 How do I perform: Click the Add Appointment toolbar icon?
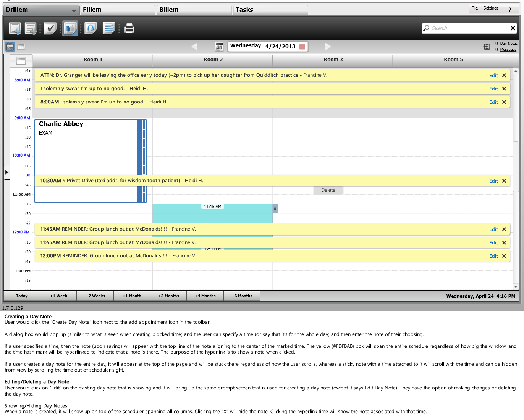pyautogui.click(x=15, y=28)
